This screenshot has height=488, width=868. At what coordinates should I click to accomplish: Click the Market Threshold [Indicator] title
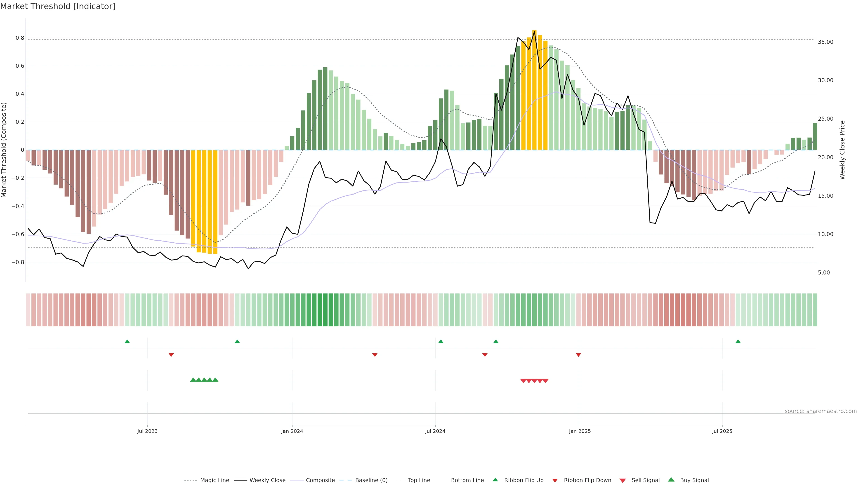[58, 6]
